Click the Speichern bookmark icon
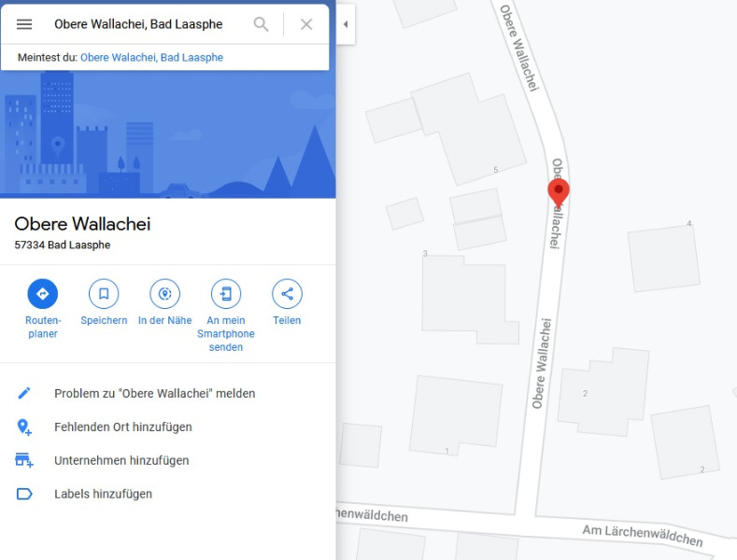This screenshot has height=560, width=737. tap(104, 294)
